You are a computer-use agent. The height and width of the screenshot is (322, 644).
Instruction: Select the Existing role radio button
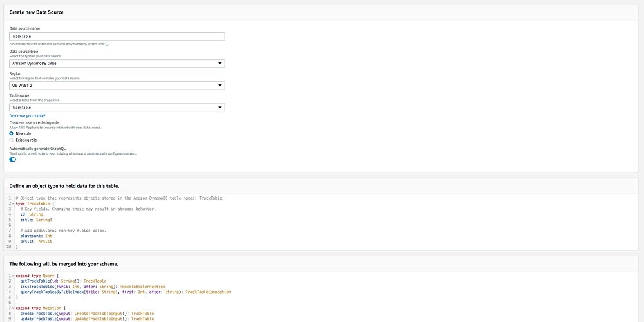[11, 140]
